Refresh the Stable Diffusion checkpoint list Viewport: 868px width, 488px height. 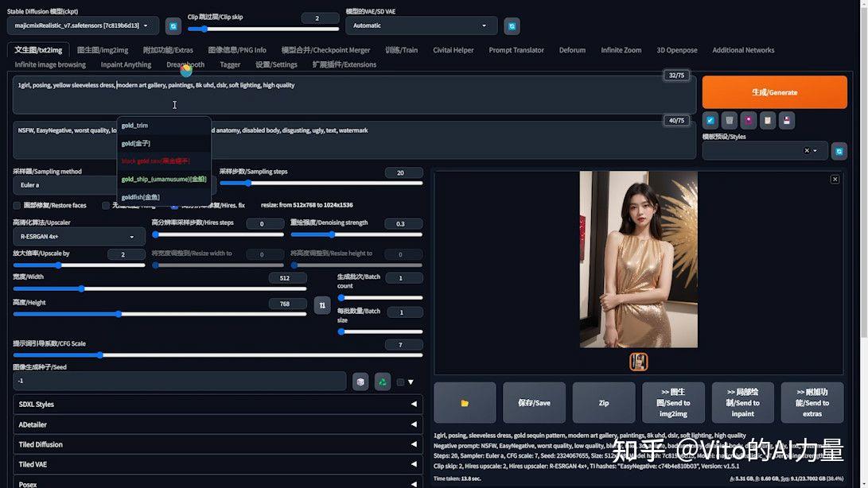173,26
